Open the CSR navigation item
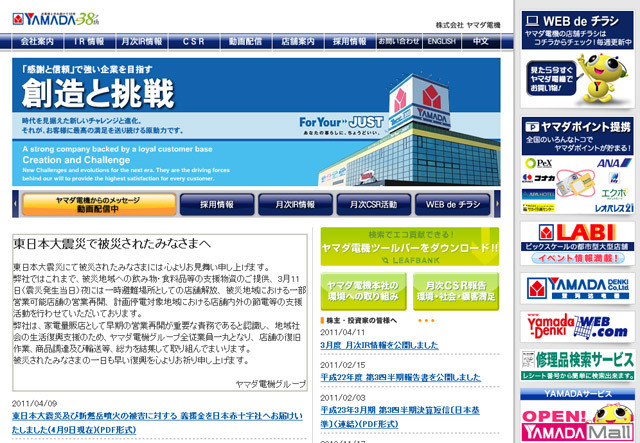 193,41
